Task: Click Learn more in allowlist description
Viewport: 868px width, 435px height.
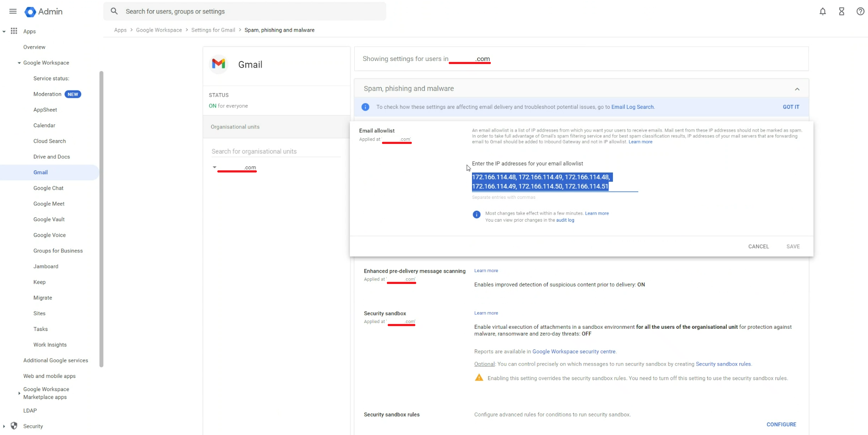Action: point(640,142)
